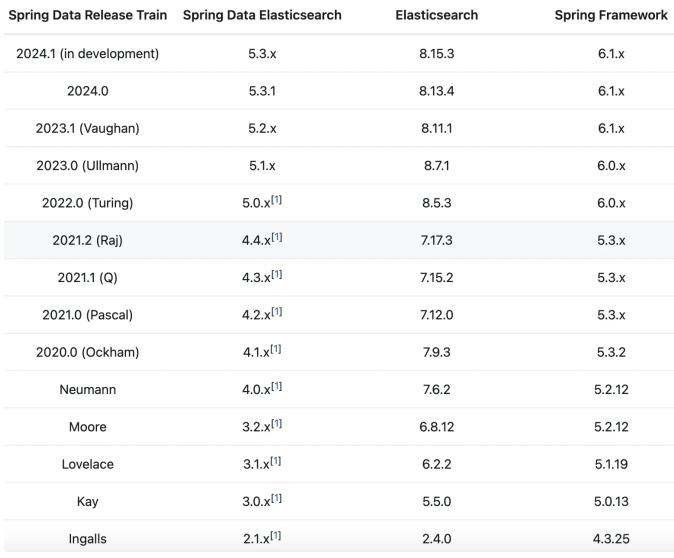Click Spring Framework 5.3.x in Pascal row
This screenshot has height=558, width=674.
(611, 315)
